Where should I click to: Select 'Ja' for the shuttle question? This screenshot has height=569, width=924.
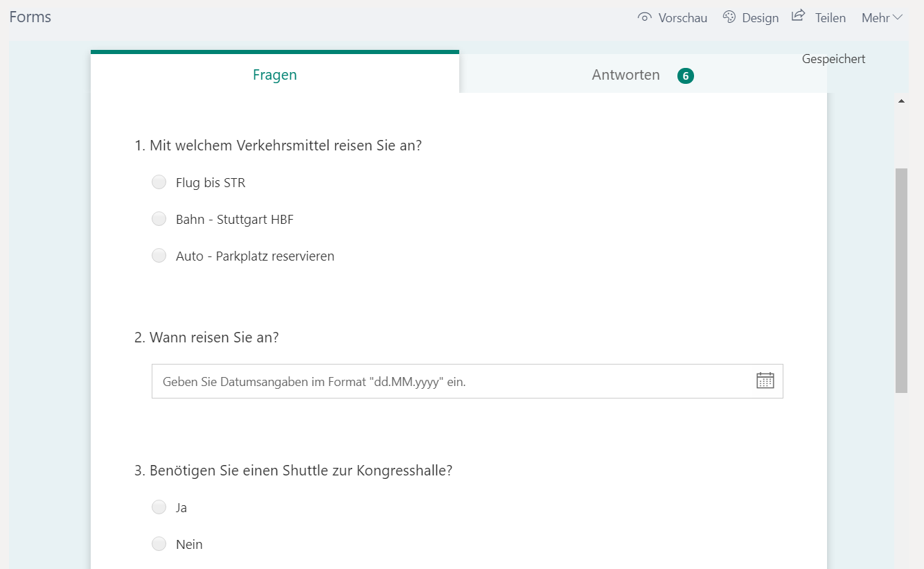click(x=159, y=507)
